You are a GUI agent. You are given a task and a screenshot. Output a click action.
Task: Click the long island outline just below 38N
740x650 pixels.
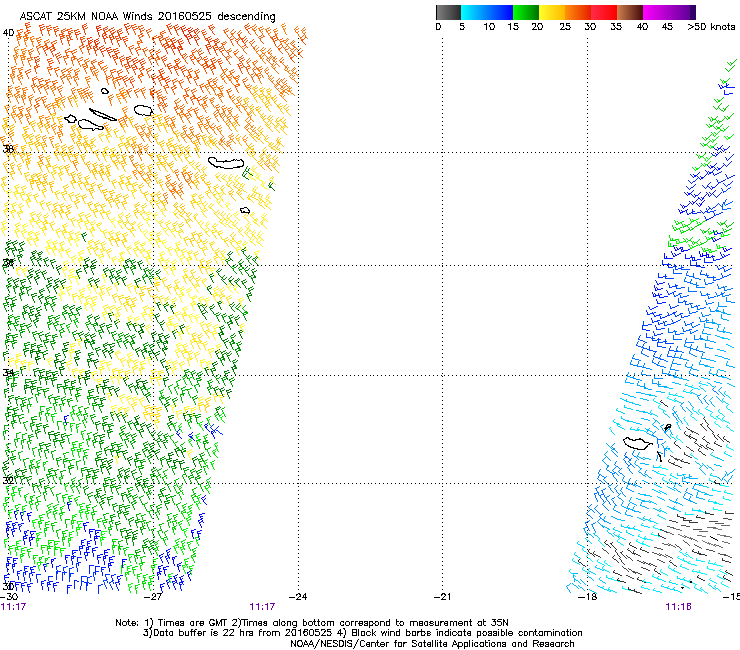[x=226, y=163]
